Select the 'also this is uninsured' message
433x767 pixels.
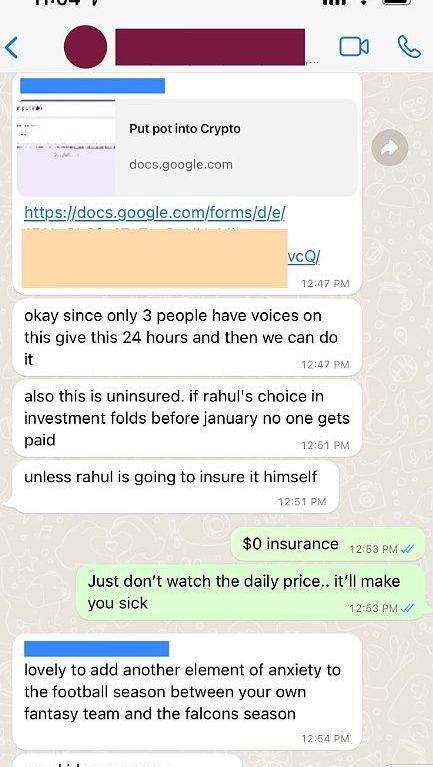187,419
